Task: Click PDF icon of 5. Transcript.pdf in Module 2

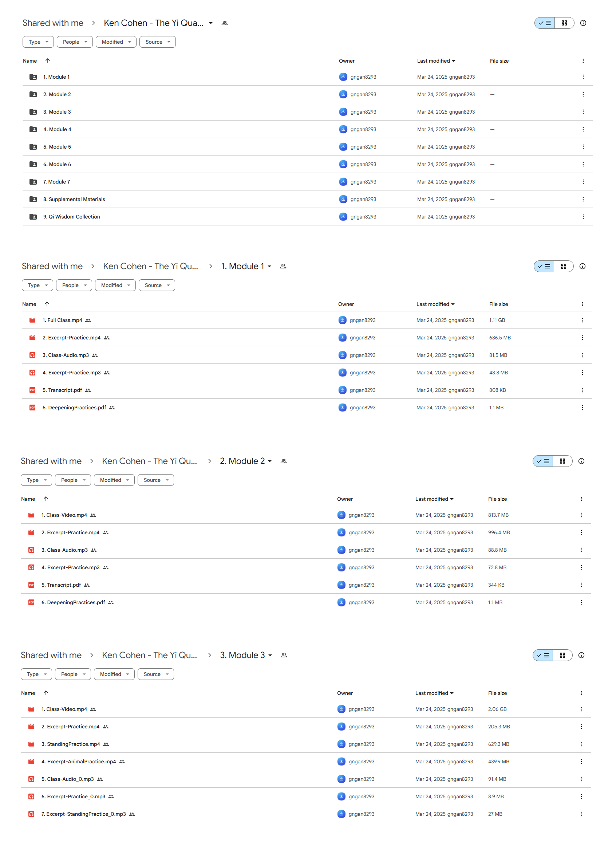Action: point(31,585)
